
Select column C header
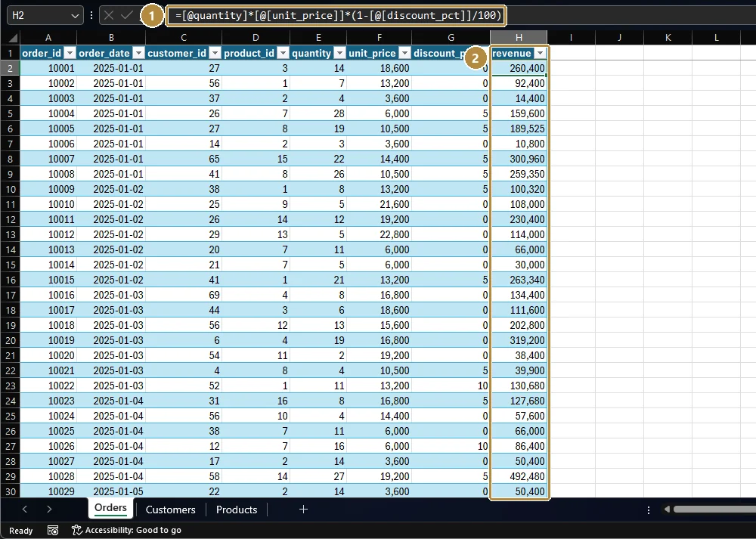[x=184, y=38]
